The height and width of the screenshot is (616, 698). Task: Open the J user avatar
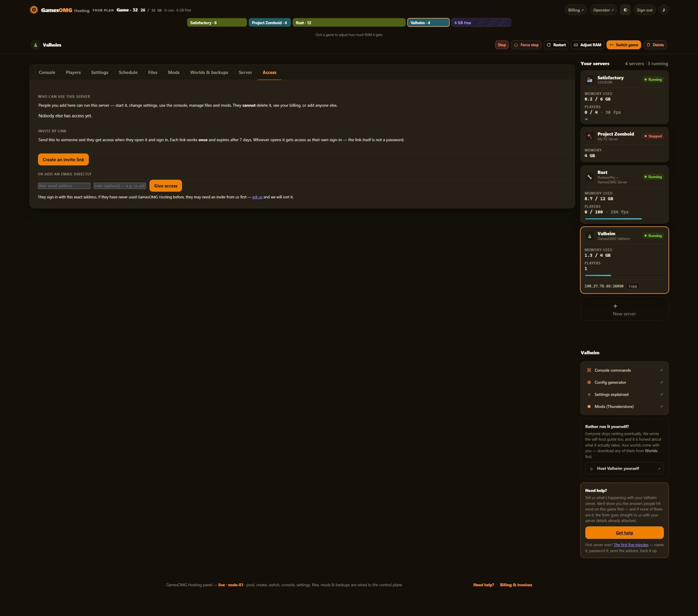click(663, 10)
